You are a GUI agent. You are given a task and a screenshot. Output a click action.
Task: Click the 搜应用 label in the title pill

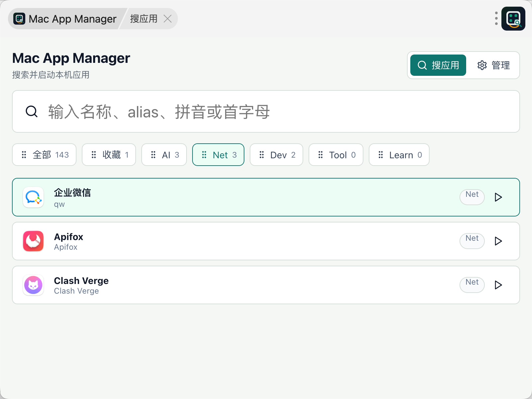pyautogui.click(x=144, y=19)
